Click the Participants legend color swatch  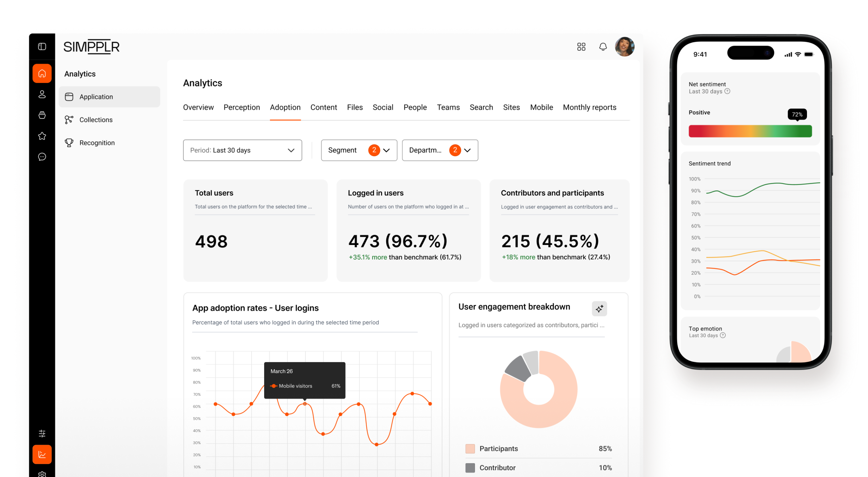[470, 449]
